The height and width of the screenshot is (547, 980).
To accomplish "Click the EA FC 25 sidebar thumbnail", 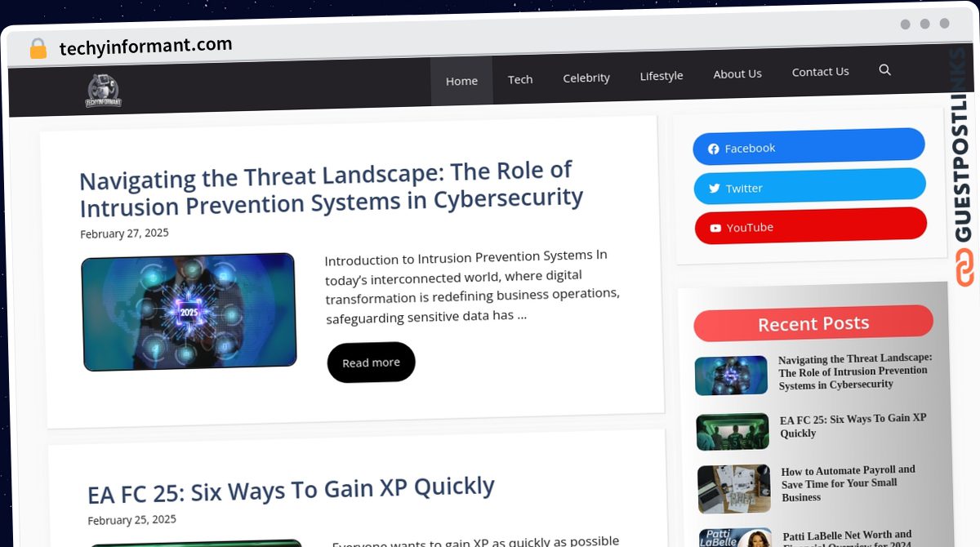I will [733, 432].
